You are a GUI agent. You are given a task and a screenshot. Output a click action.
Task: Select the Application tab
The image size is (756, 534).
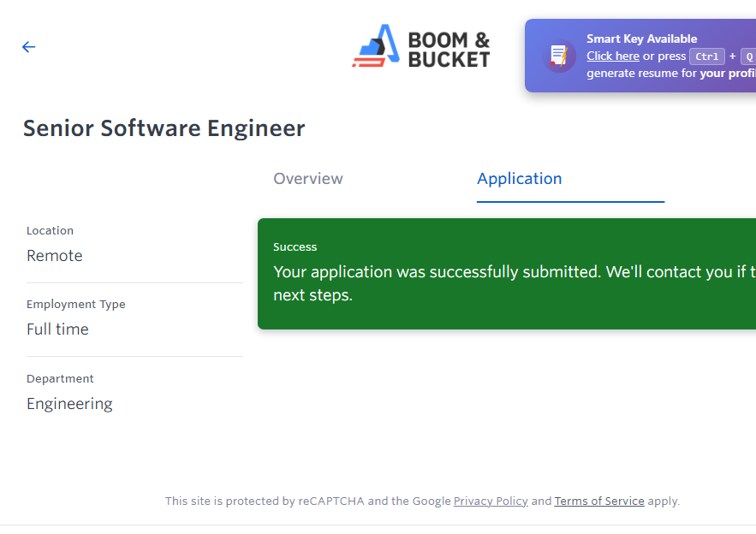(520, 179)
